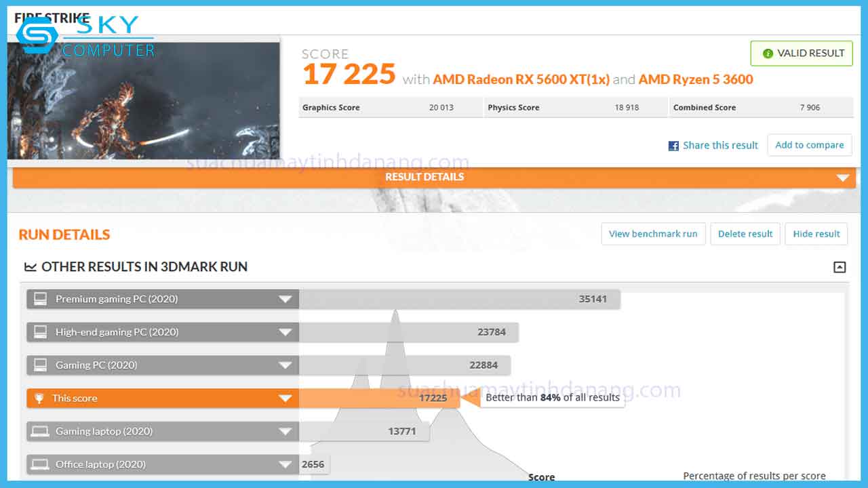Open the AMD Radeon RX 5600 XT(1x) link
Viewport: 868px width, 488px height.
click(x=521, y=79)
